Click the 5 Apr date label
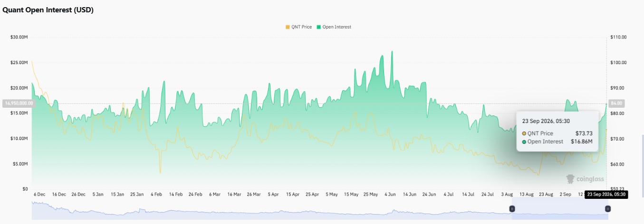Screen dimensions: 644x224 [273, 194]
